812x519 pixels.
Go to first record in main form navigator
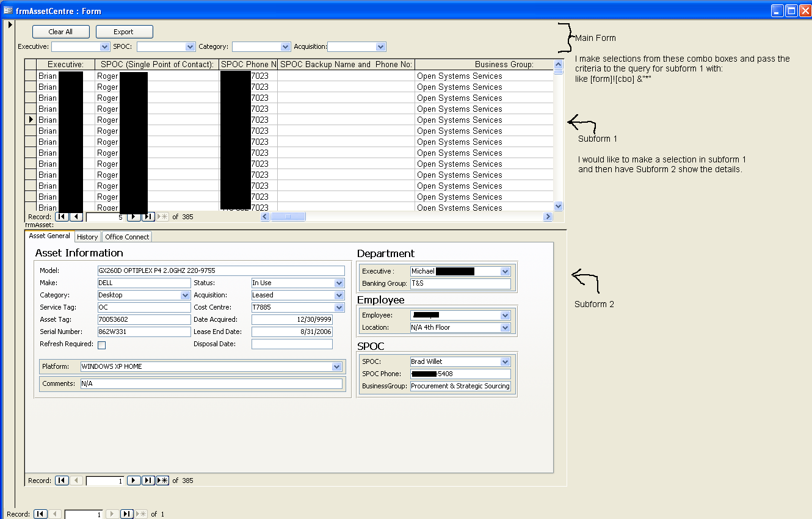40,514
